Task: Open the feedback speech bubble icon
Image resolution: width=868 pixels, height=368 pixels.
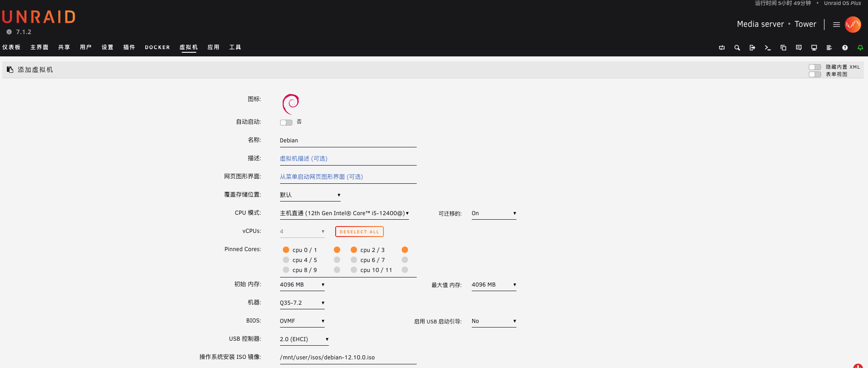Action: tap(799, 48)
